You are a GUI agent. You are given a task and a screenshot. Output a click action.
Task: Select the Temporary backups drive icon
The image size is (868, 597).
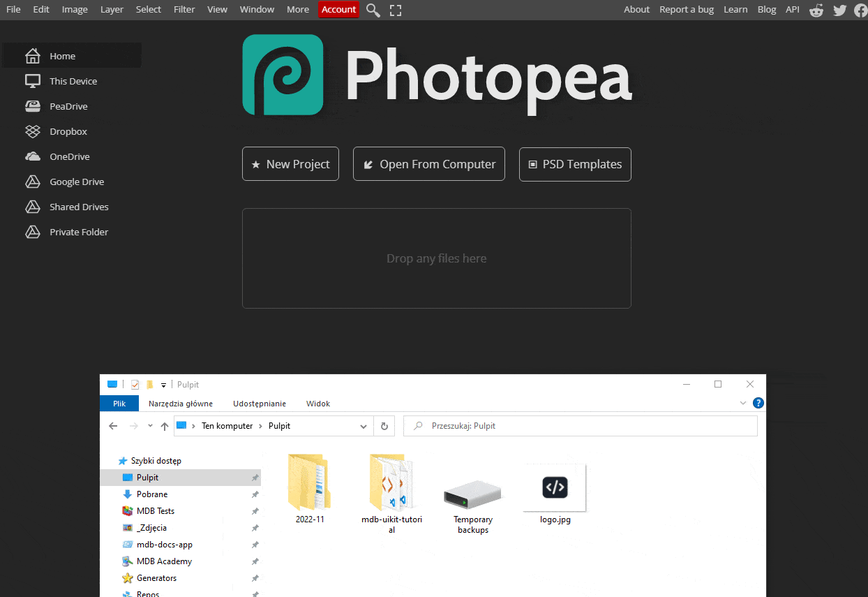[472, 494]
